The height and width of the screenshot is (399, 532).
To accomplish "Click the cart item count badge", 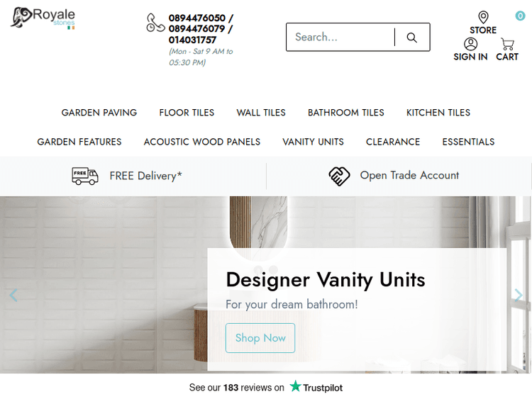I will tap(520, 16).
